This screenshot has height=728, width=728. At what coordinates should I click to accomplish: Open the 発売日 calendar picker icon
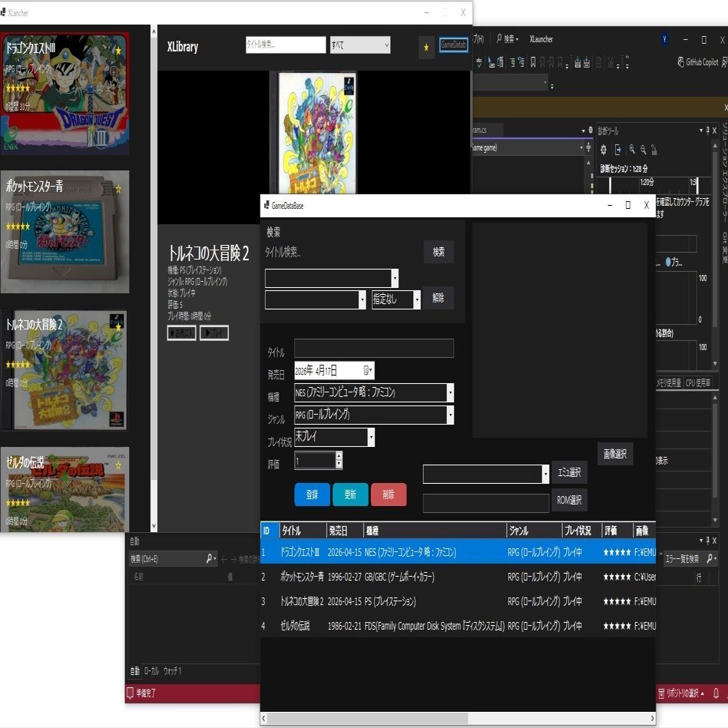[367, 370]
